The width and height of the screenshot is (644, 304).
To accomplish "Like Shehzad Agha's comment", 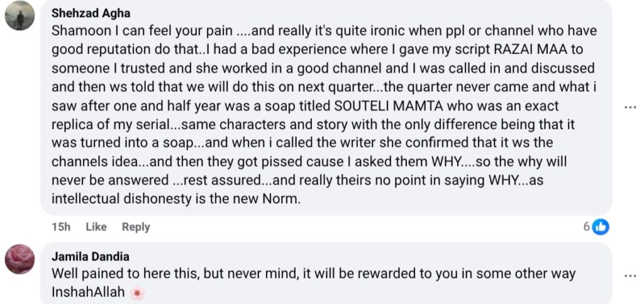I will click(96, 227).
